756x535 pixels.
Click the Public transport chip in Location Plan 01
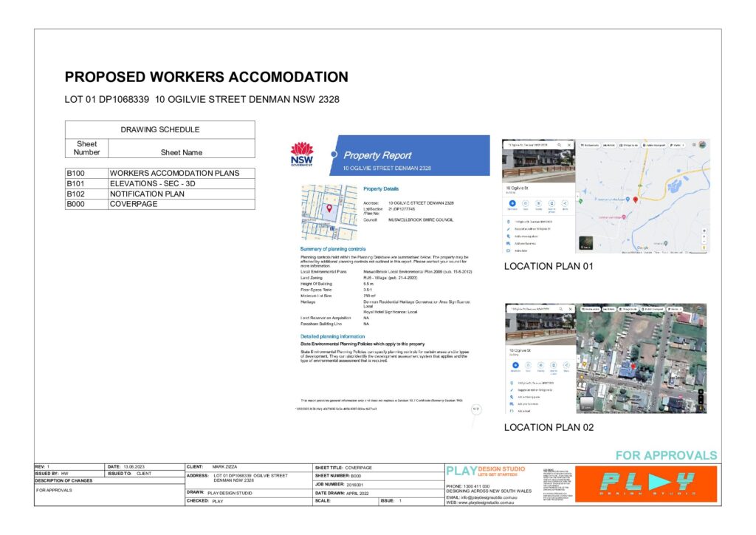(654, 145)
